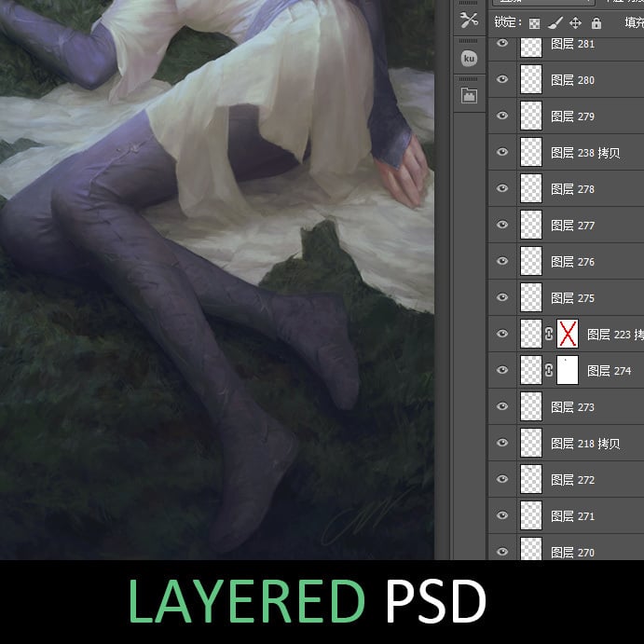Screen dimensions: 644x644
Task: Select the layer named 图层 278
Action: pos(572,189)
